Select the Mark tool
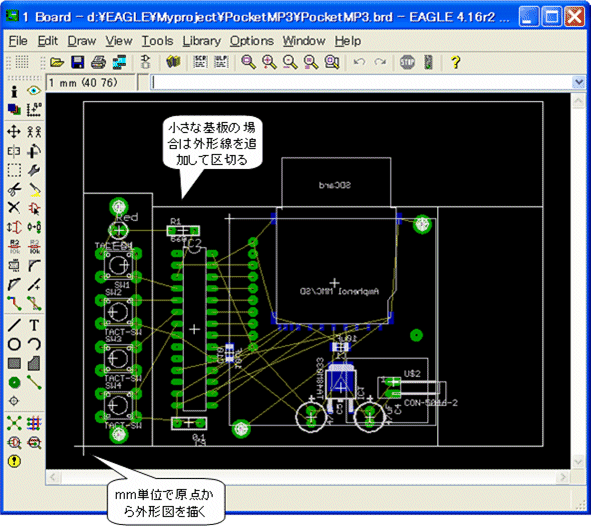 point(34,110)
